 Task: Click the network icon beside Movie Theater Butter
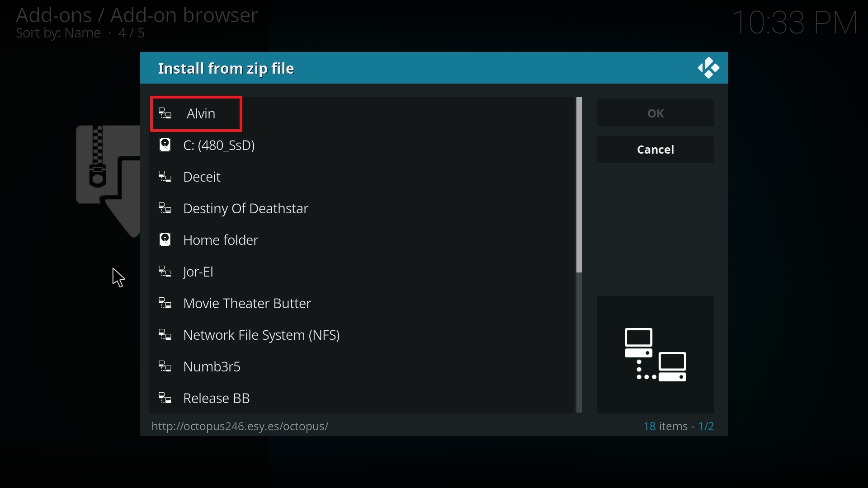(x=165, y=304)
